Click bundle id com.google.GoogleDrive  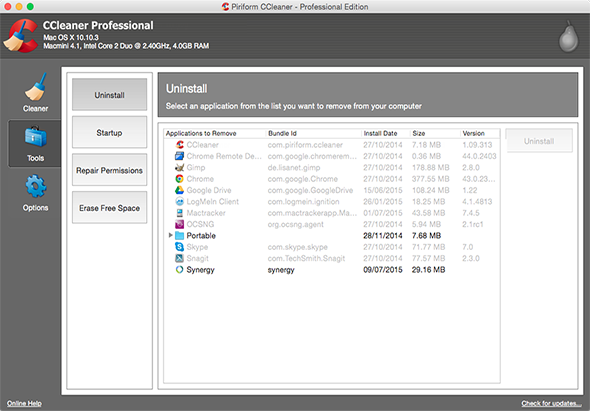pyautogui.click(x=310, y=190)
